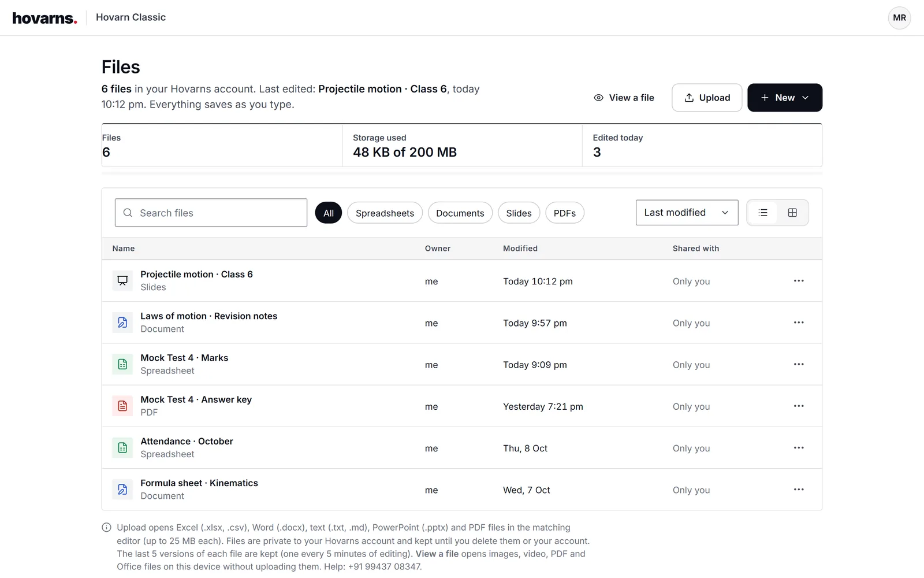Open more options for Mock Test 4 Answer key
Image resolution: width=924 pixels, height=578 pixels.
pos(799,406)
